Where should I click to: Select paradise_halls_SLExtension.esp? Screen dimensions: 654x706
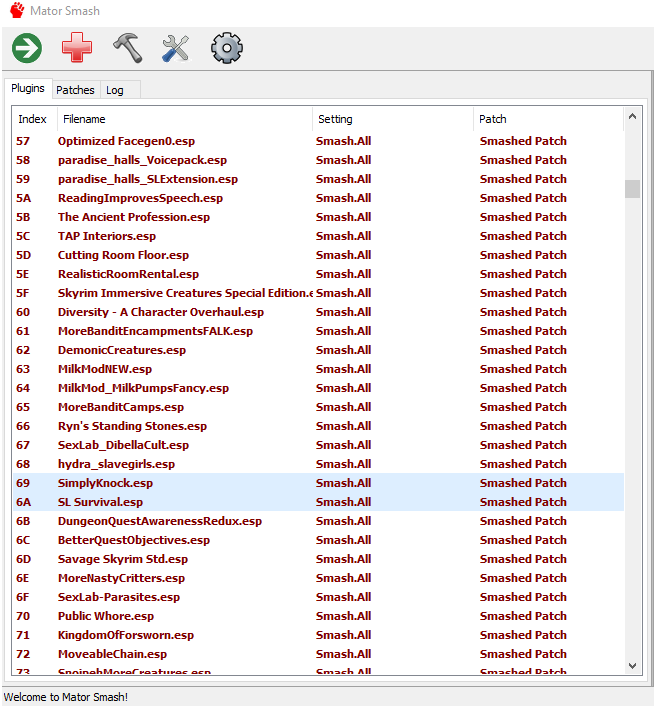click(x=318, y=179)
